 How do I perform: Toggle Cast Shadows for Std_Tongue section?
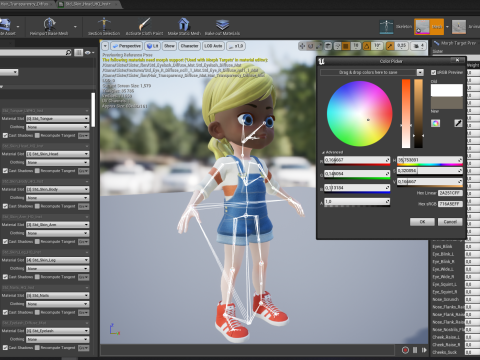[x=5, y=136]
